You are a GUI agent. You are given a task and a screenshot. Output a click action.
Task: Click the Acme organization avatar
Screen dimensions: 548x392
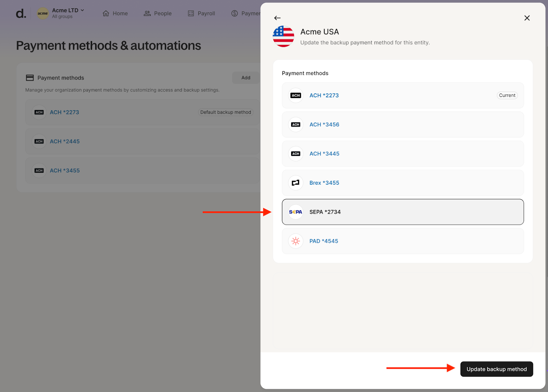point(43,13)
